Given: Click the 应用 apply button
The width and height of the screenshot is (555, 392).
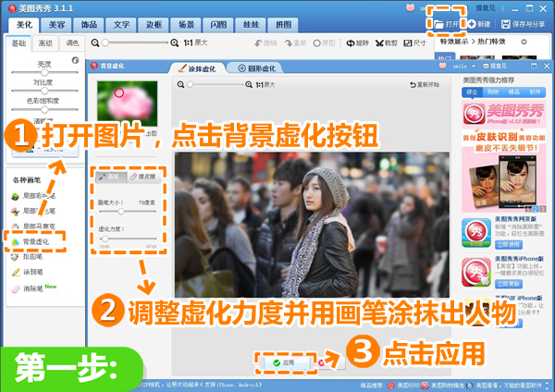Looking at the screenshot, I should click(x=286, y=362).
